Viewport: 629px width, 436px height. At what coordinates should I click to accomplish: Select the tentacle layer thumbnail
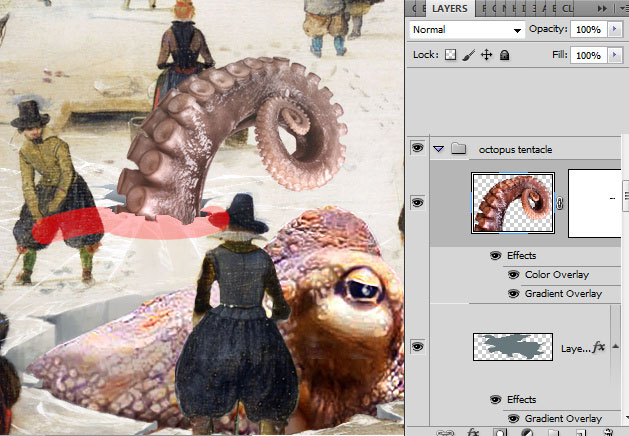pos(513,203)
